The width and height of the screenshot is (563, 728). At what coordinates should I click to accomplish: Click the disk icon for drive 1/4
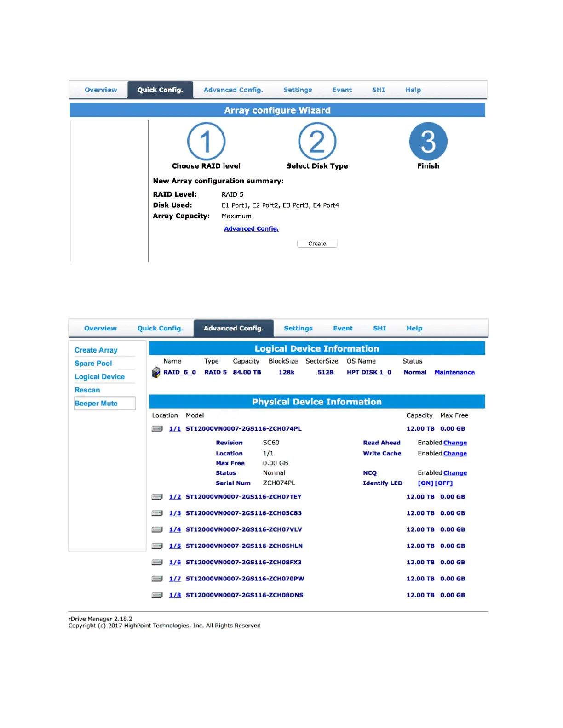[157, 530]
